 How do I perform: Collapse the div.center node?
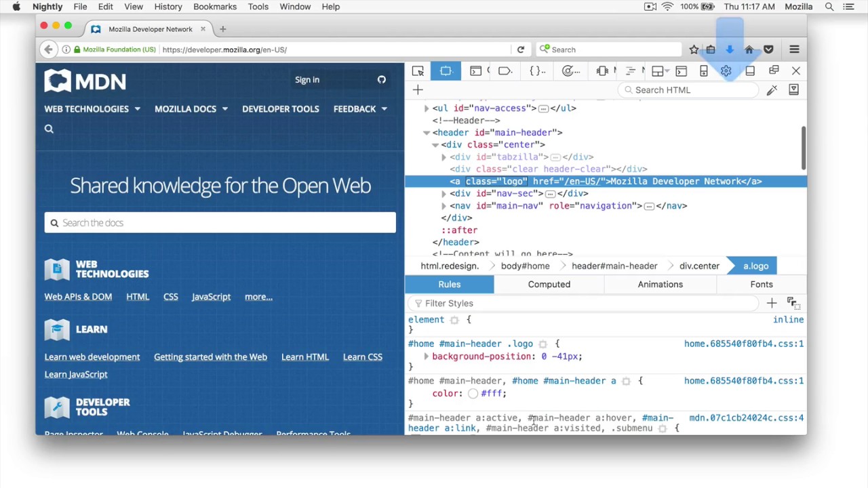[435, 145]
